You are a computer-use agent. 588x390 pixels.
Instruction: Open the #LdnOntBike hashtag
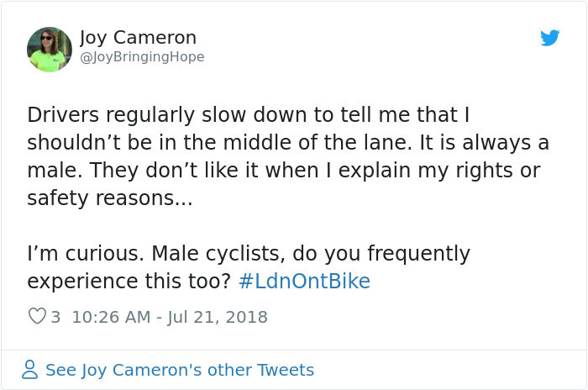[304, 281]
